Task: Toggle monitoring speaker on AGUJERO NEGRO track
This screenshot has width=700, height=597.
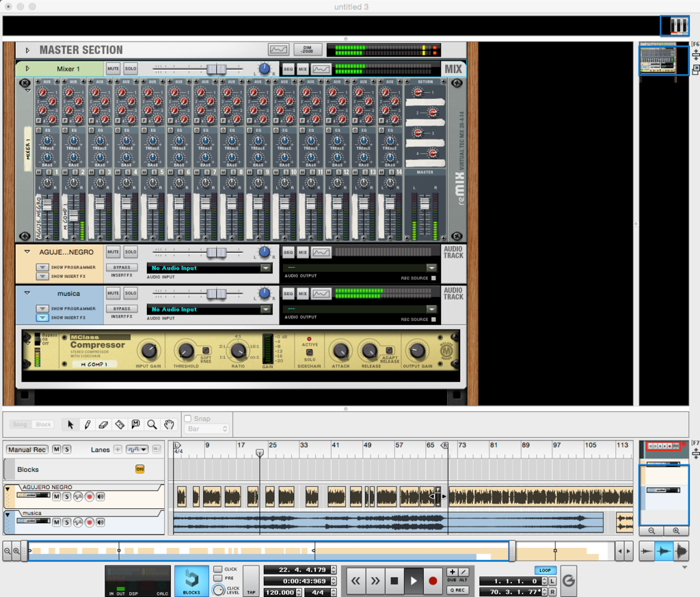Action: pos(100,497)
